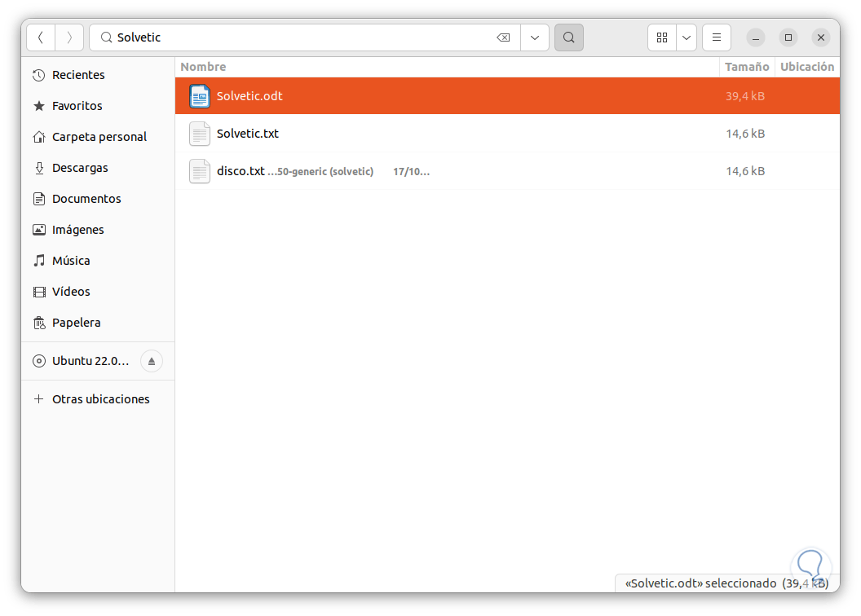The width and height of the screenshot is (861, 616).
Task: Open search filter options dropdown
Action: [535, 37]
